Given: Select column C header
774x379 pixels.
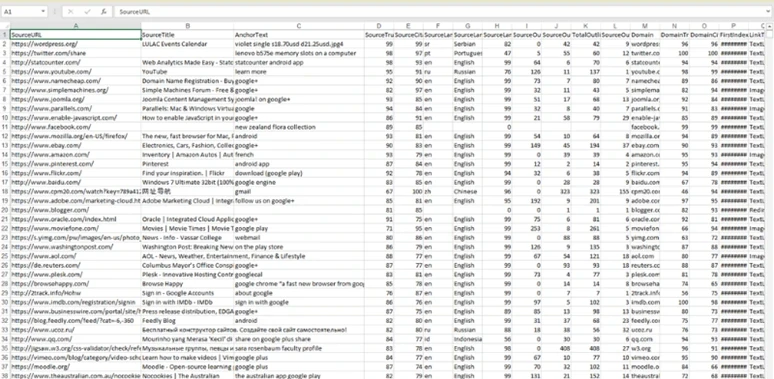Looking at the screenshot, I should coord(299,26).
